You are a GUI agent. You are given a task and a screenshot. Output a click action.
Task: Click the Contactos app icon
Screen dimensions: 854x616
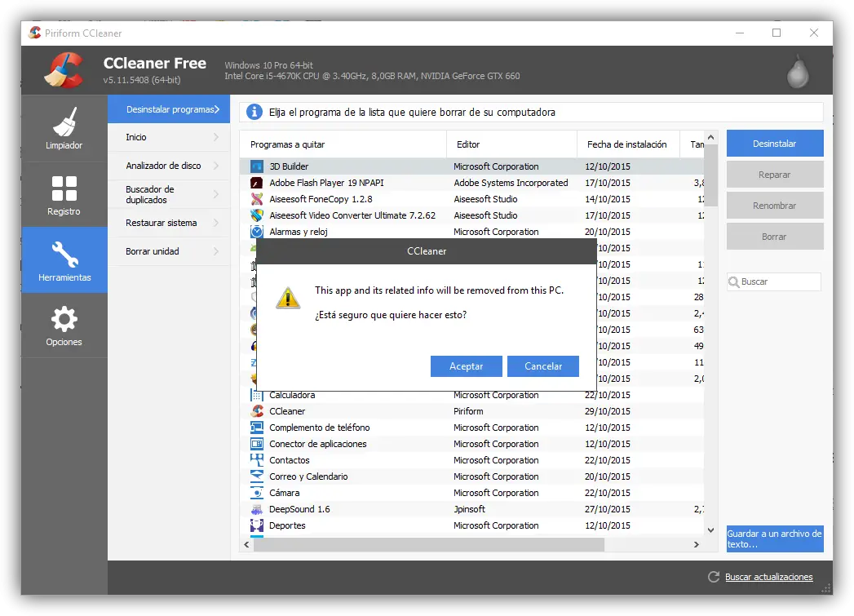pyautogui.click(x=257, y=460)
